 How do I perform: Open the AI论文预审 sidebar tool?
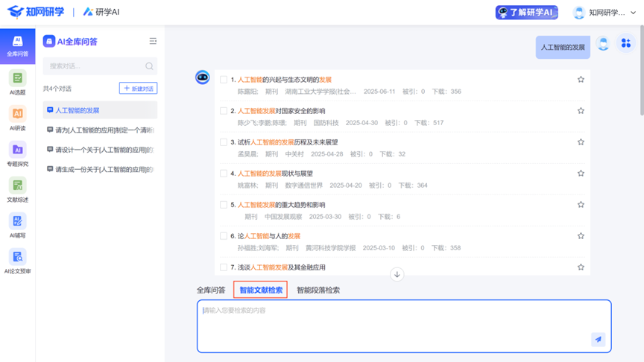click(17, 261)
